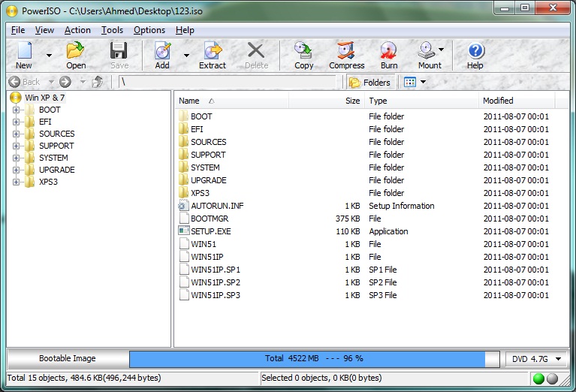Screen dimensions: 576x392
Task: Open the File menu
Action: coord(18,30)
